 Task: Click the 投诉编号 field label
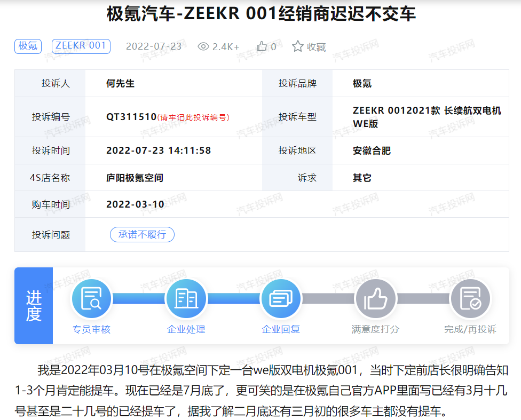pos(51,117)
